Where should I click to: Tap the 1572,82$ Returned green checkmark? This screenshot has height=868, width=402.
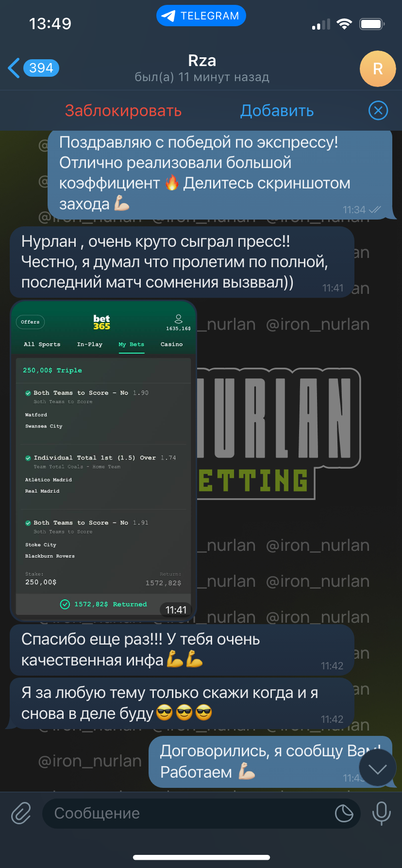(x=65, y=604)
